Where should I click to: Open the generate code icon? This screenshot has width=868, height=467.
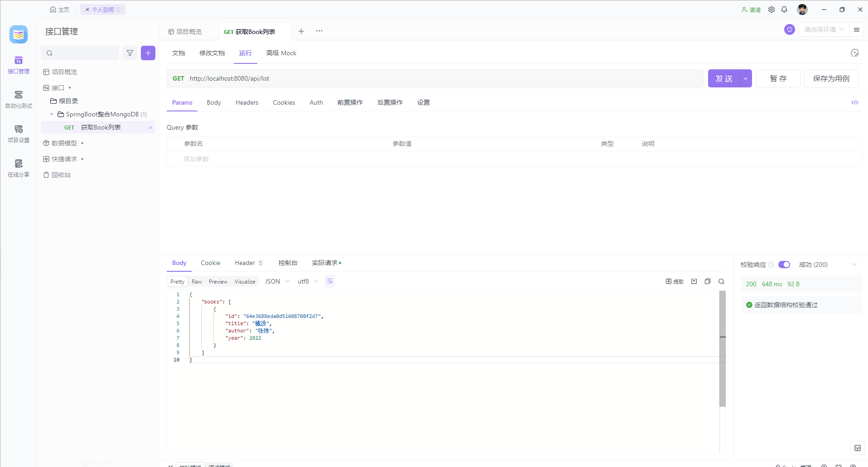pos(855,102)
